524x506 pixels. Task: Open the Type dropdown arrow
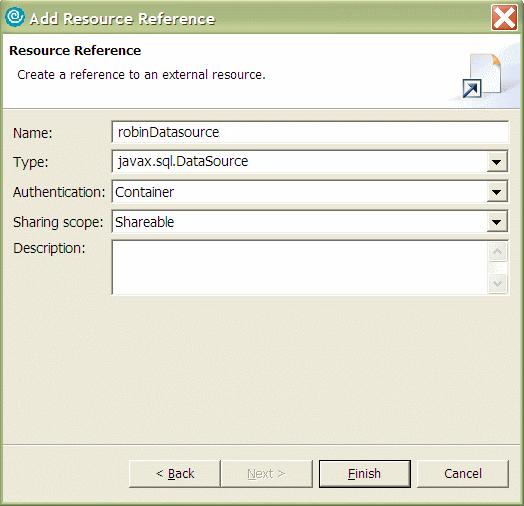click(x=497, y=162)
